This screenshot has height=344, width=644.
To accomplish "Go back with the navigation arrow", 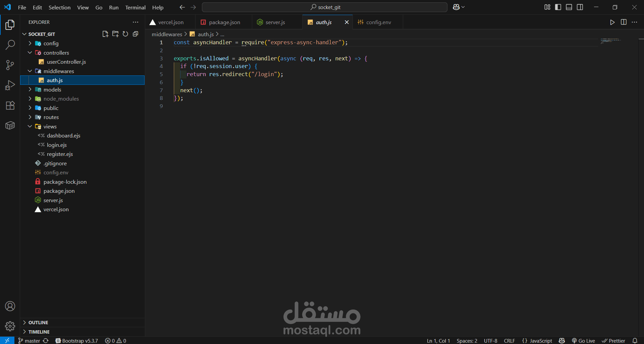I will [x=182, y=7].
